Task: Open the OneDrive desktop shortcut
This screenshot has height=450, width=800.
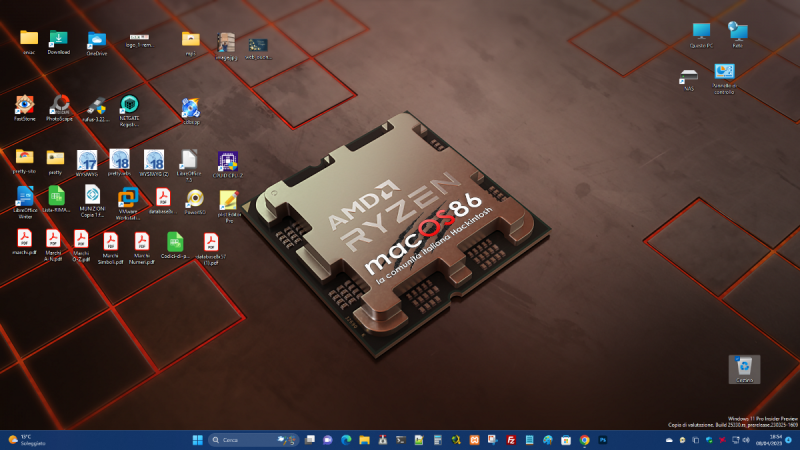Action: pyautogui.click(x=96, y=43)
